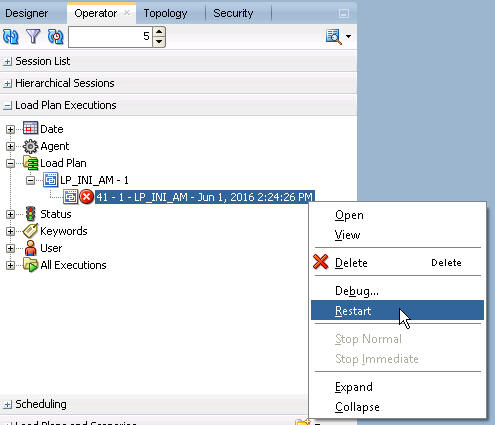Viewport: 495px width, 425px height.
Task: Click the refresh interval input field
Action: (x=110, y=36)
